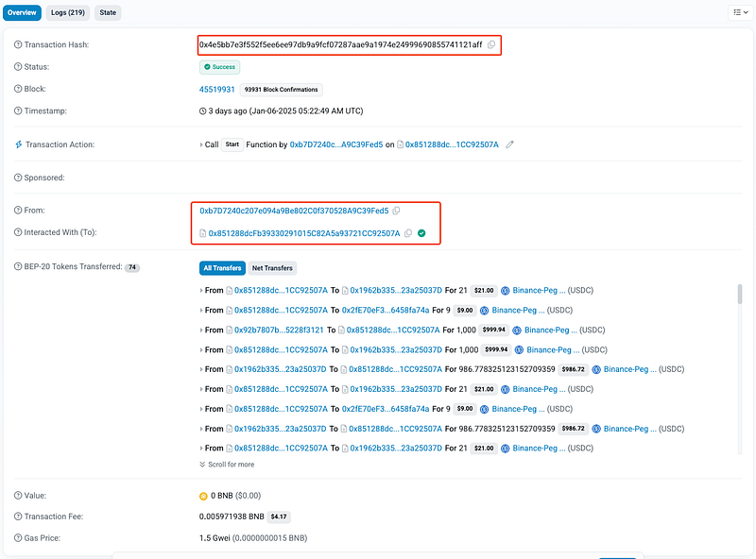Switch transfers view to Net Transfers
The height and width of the screenshot is (559, 756).
(271, 268)
